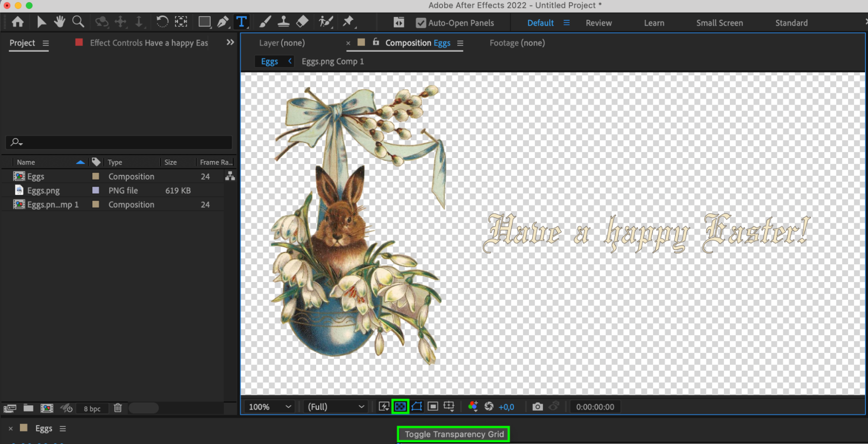The width and height of the screenshot is (868, 444).
Task: Open the Footage (none) tab
Action: 517,43
